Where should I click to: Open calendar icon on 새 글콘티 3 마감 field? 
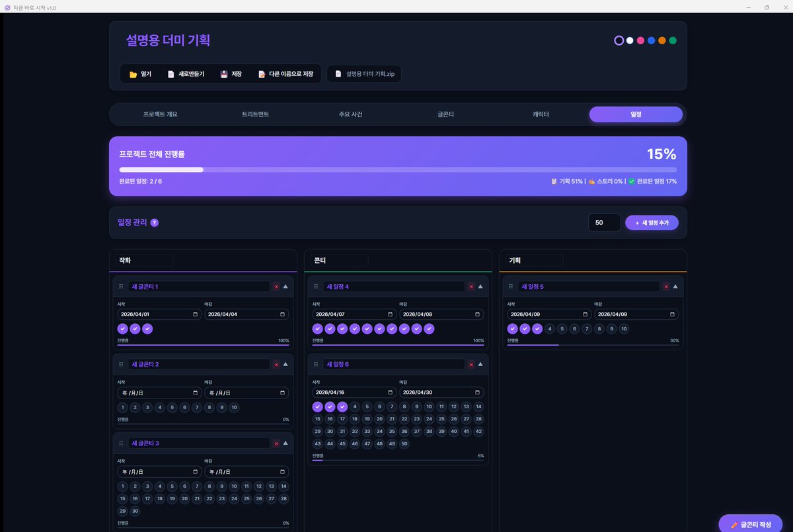(x=283, y=472)
